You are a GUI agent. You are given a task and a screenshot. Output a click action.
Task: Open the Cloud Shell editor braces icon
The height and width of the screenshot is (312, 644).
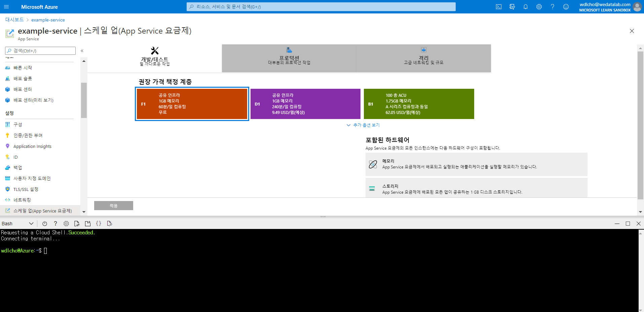(x=99, y=224)
